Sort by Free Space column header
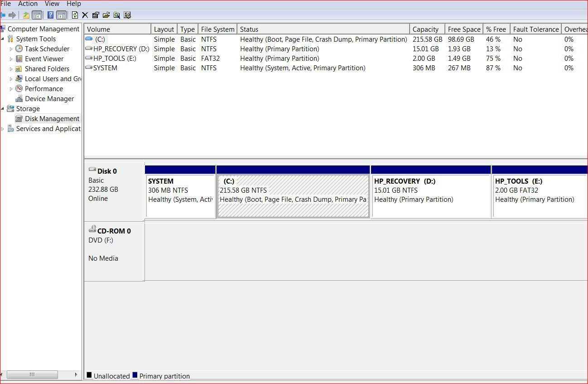Image resolution: width=588 pixels, height=384 pixels. click(464, 29)
